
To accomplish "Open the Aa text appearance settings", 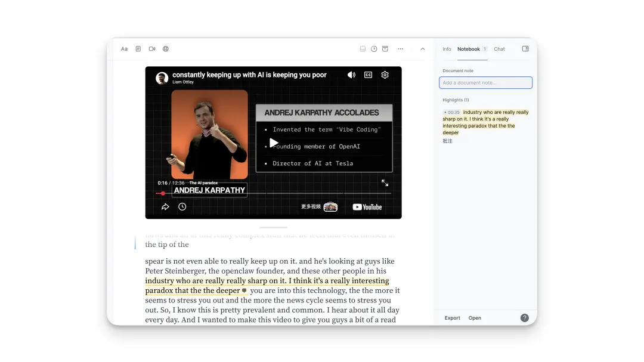I will 124,49.
